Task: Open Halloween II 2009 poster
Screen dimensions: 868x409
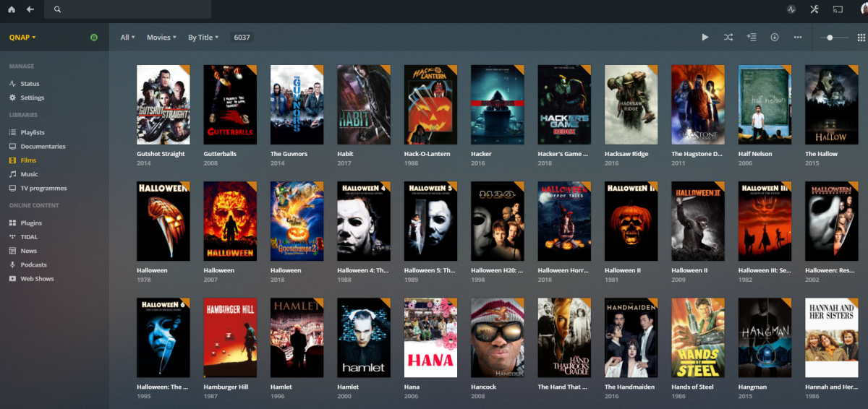Action: (698, 221)
